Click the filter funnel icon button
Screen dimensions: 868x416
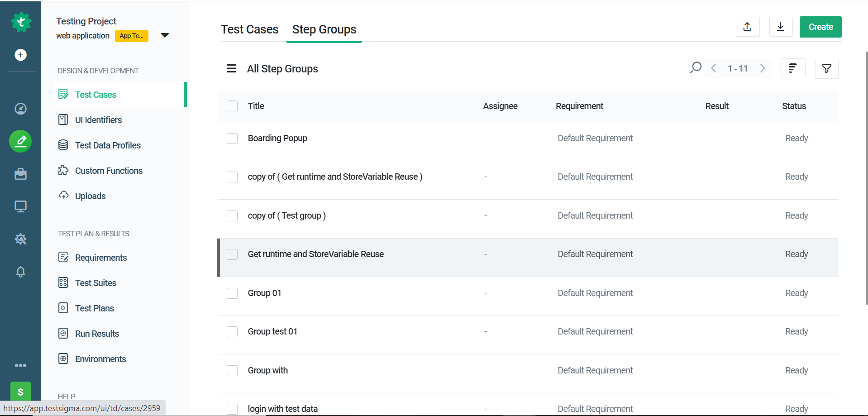(826, 68)
